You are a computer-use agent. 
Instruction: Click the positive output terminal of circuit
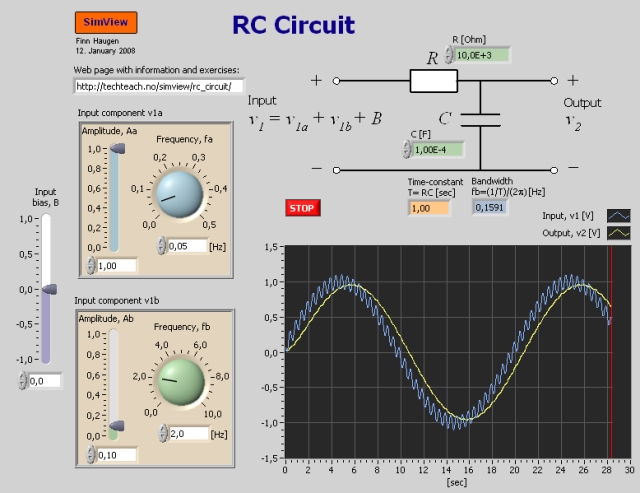tap(554, 81)
